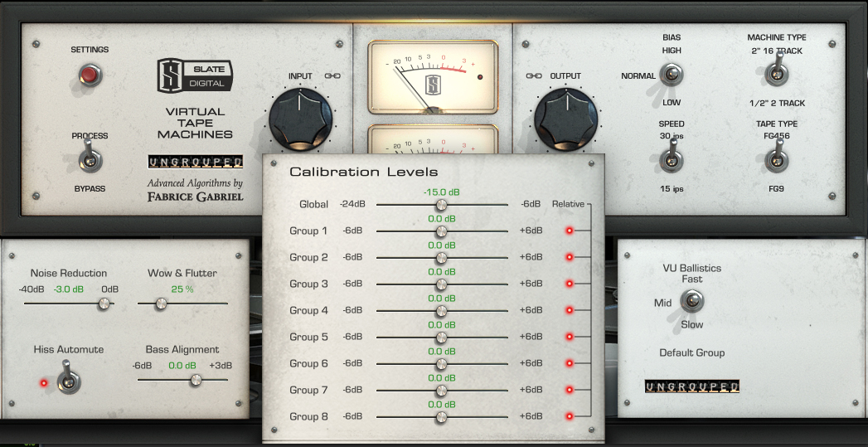
Task: Click the Group 6 calibration slider handle
Action: tap(441, 364)
